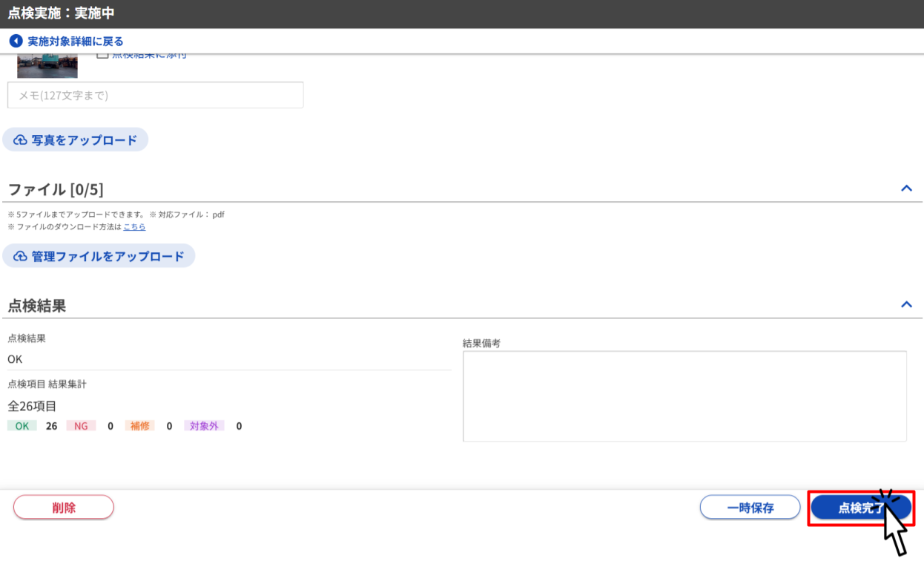924x567 pixels.
Task: Open the uploaded vehicle photo thumbnail
Action: (x=47, y=67)
